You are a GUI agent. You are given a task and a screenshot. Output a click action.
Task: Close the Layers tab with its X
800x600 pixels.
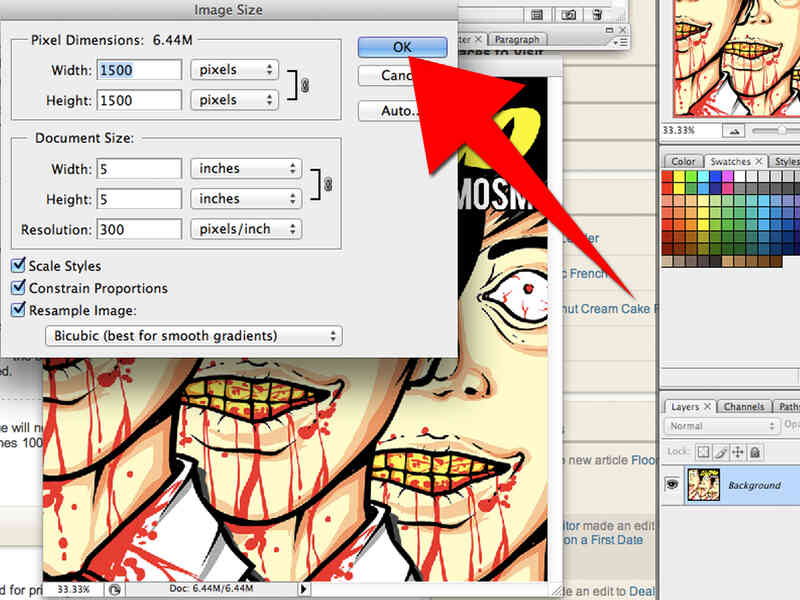tap(707, 406)
